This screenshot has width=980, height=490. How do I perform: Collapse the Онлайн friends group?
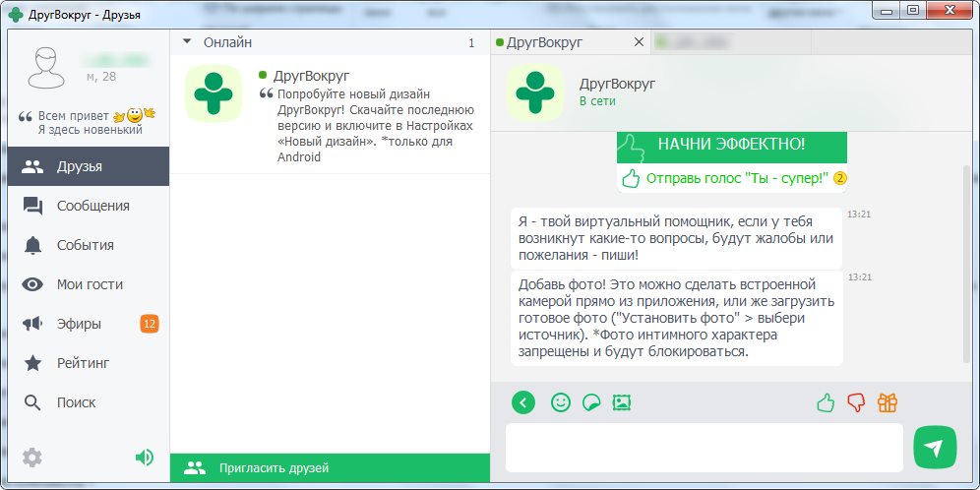pyautogui.click(x=186, y=42)
